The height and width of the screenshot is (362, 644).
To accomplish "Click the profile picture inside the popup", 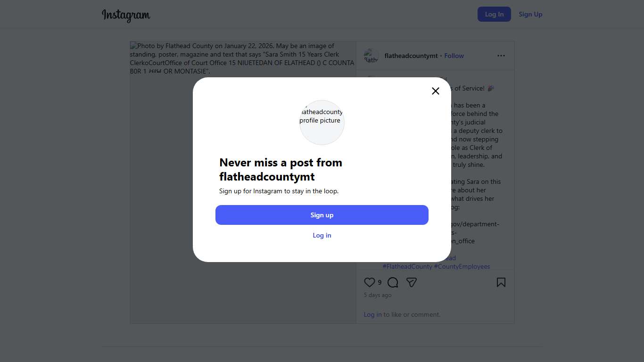I will [x=322, y=122].
